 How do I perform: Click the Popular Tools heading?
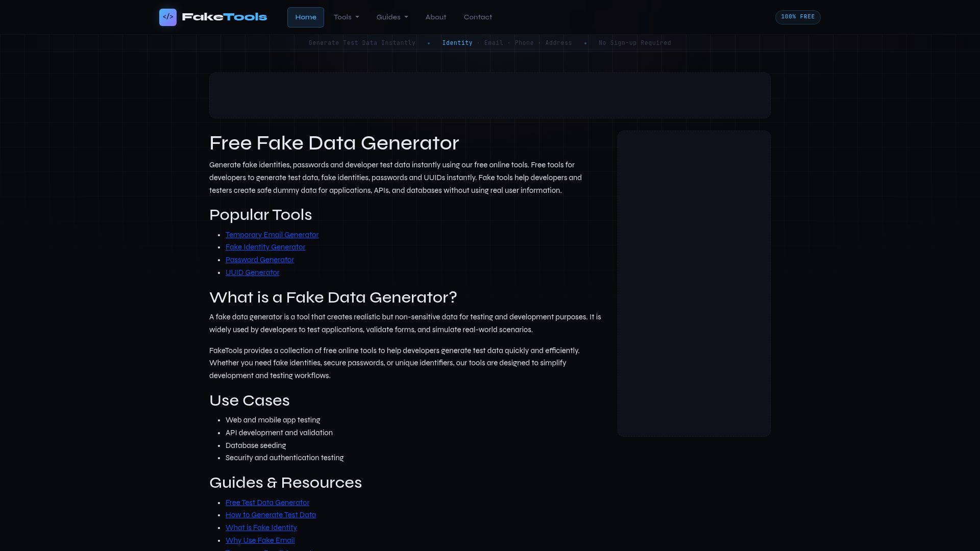click(x=260, y=215)
